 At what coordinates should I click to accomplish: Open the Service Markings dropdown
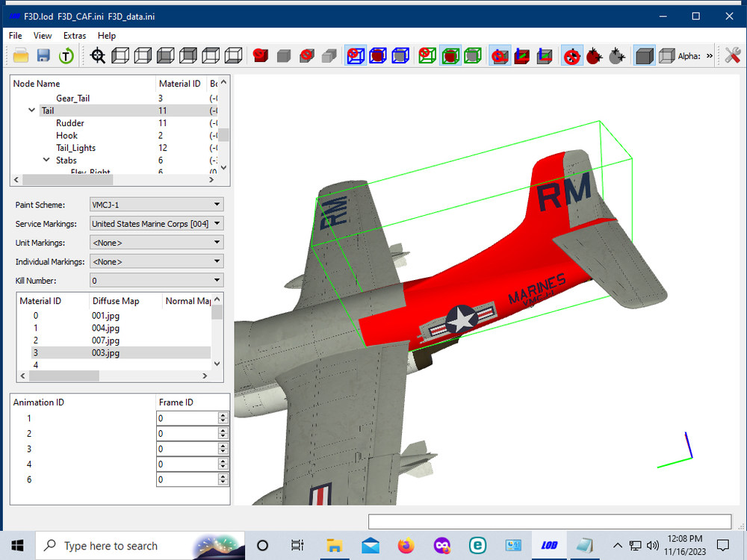point(156,223)
